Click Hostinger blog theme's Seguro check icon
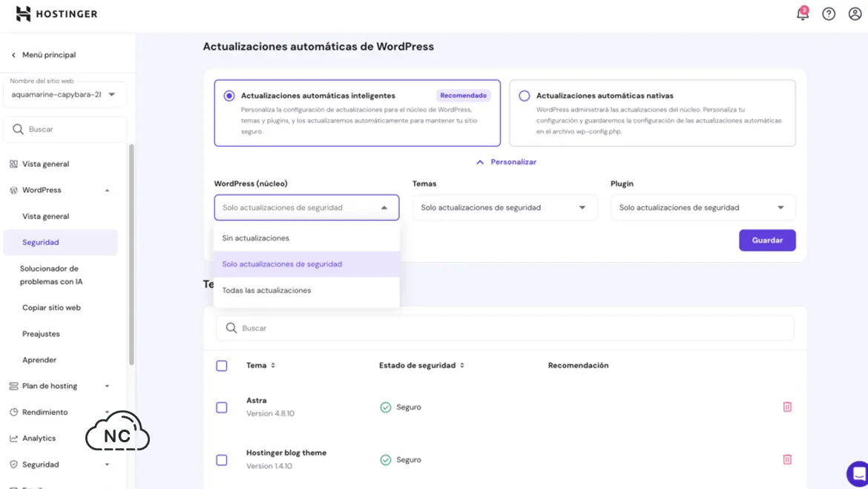 (x=385, y=459)
